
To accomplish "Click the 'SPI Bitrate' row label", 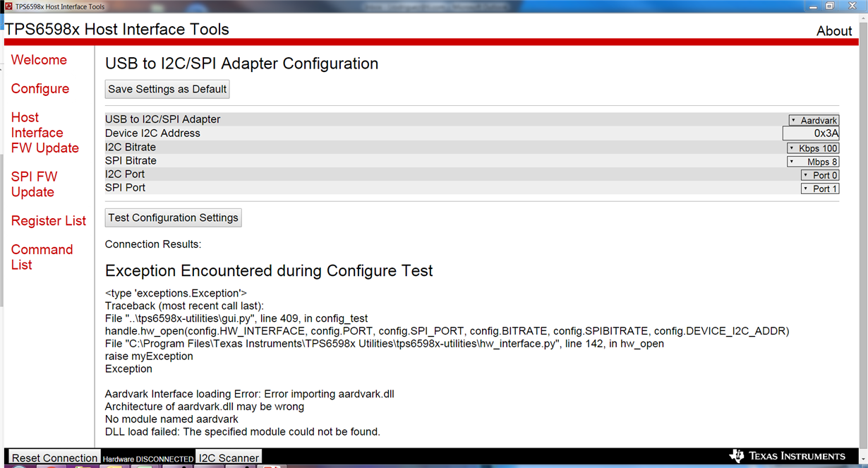I will pos(131,161).
